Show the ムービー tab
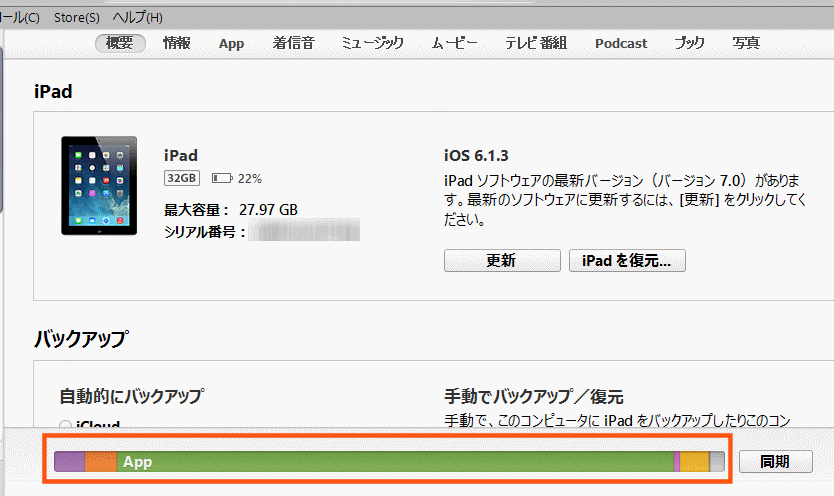This screenshot has height=496, width=834. pos(454,43)
